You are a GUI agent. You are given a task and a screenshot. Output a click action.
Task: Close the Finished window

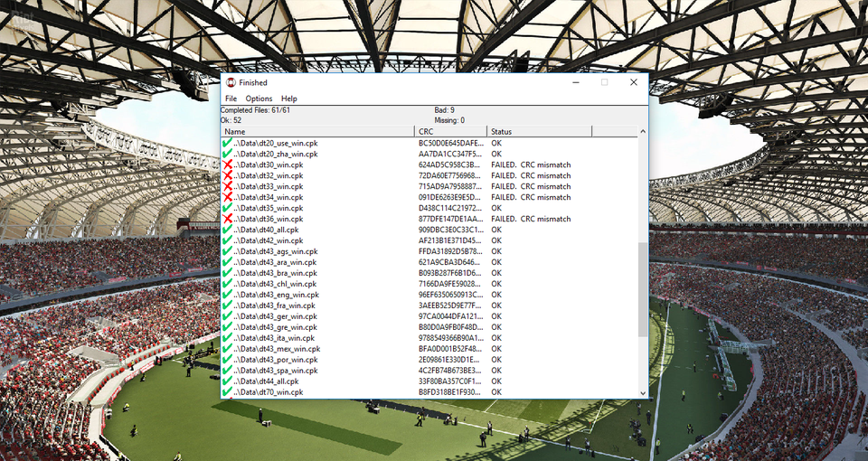[x=634, y=82]
